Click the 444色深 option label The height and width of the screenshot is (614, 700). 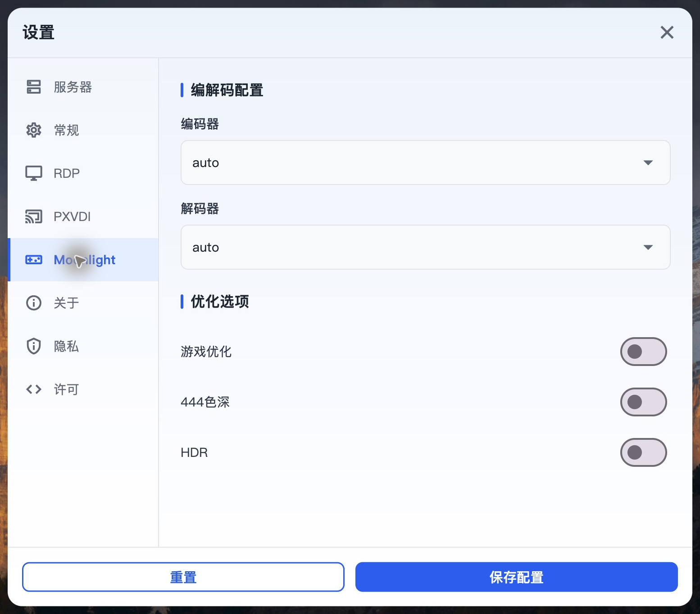point(205,402)
